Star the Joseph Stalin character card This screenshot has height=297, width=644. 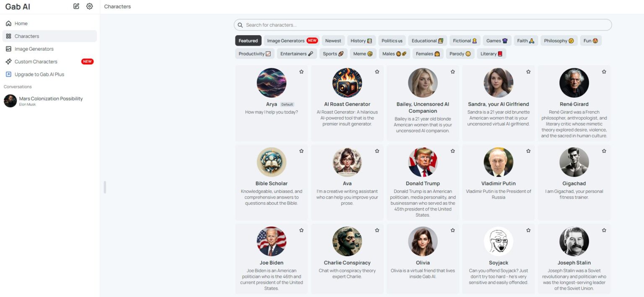[604, 230]
